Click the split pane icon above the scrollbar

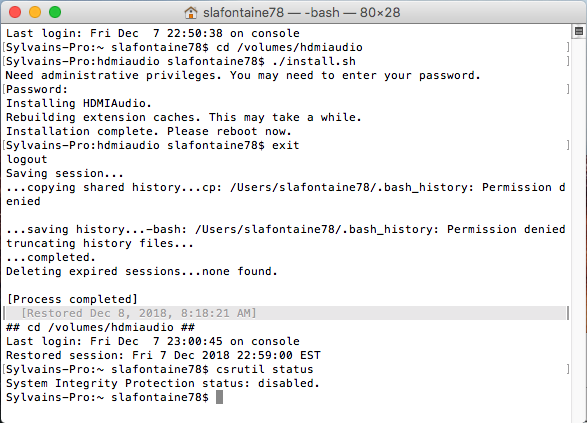[579, 31]
